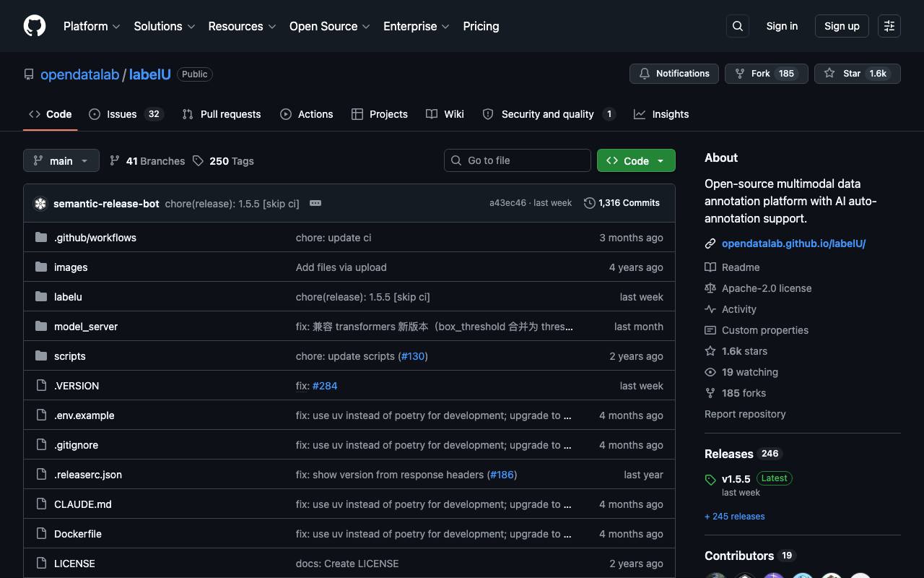
Task: Switch to the Projects tab
Action: pos(380,114)
